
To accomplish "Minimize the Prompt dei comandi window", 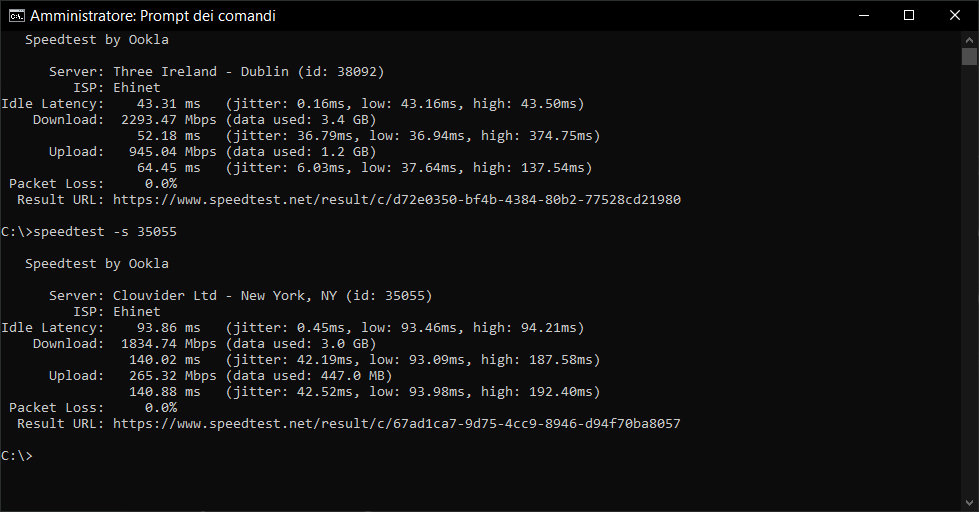I will [x=863, y=15].
